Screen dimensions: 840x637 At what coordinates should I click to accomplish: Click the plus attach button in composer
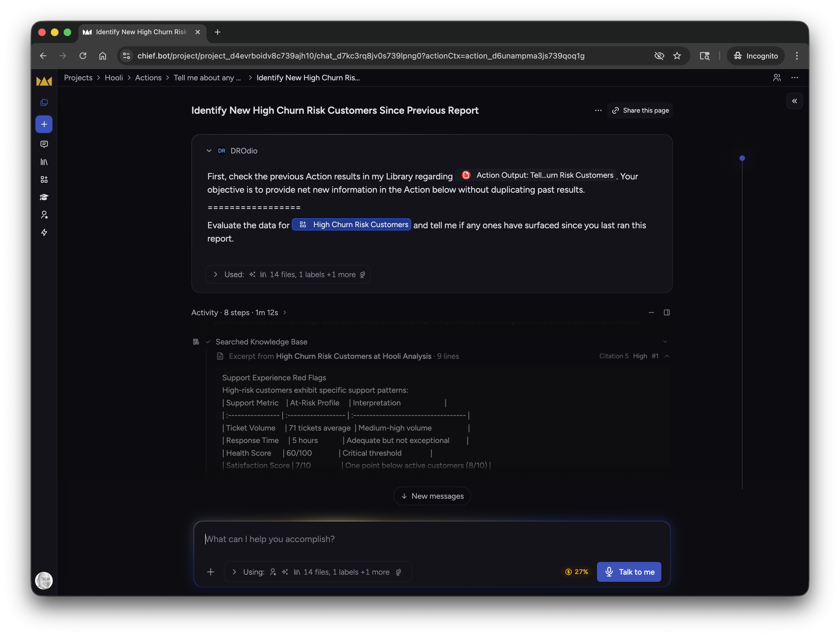tap(211, 572)
